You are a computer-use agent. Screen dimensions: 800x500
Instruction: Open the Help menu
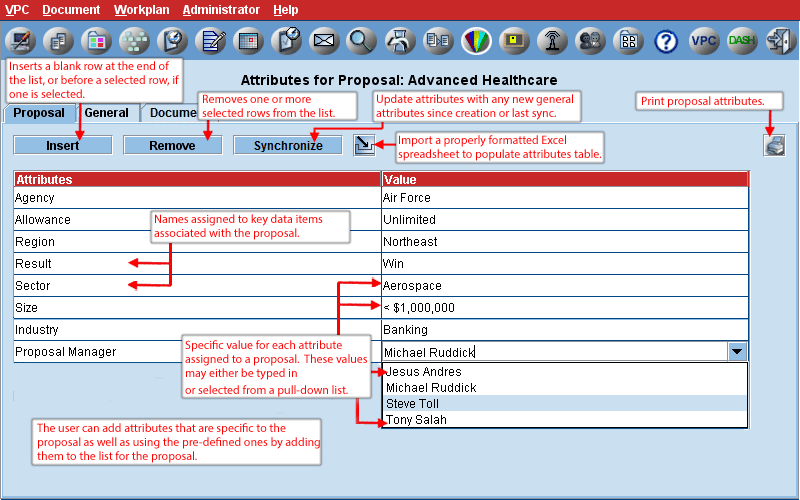(x=286, y=10)
